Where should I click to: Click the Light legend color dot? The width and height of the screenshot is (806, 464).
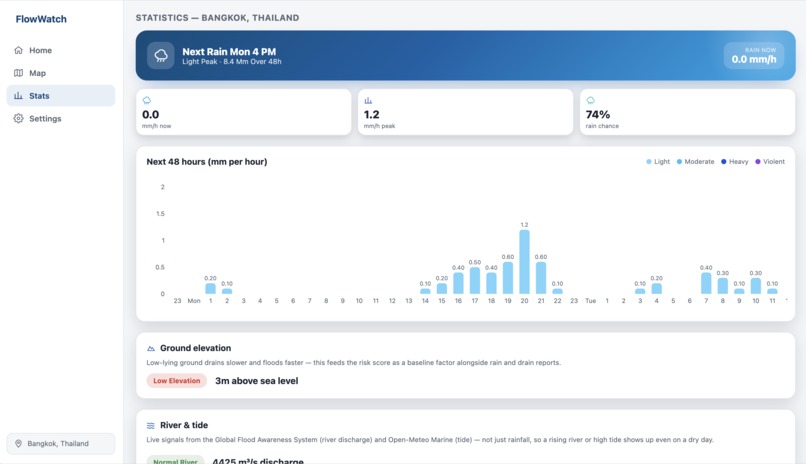(x=649, y=161)
